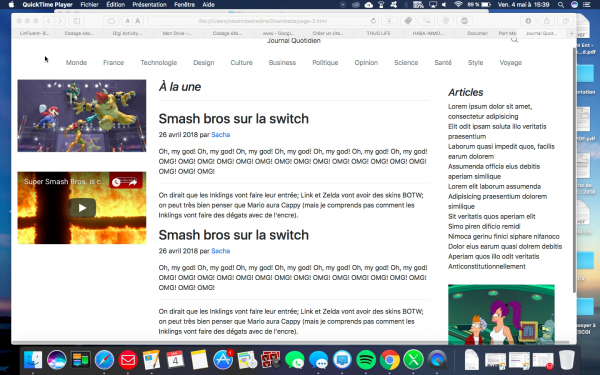Click the share arrow on video thumbnail
Viewport: 600px width, 375px height.
point(133,182)
